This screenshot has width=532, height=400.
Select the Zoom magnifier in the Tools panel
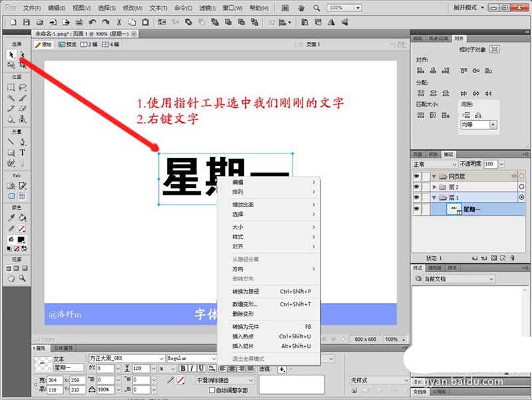point(23,278)
